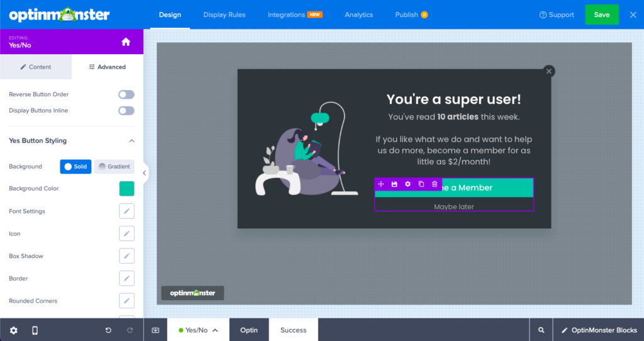Click the Maybe later link
The height and width of the screenshot is (341, 644).
coord(454,206)
